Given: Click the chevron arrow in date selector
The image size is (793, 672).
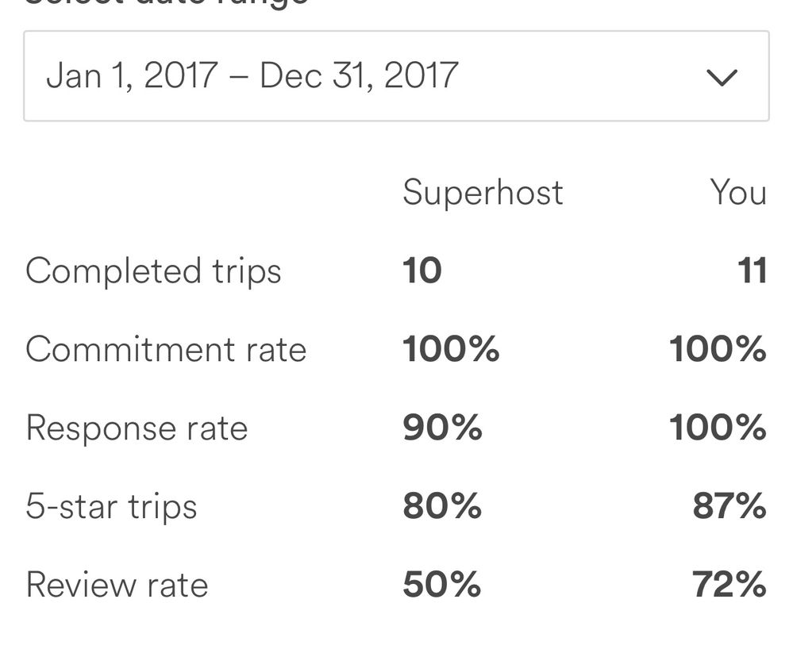Looking at the screenshot, I should click(x=722, y=77).
